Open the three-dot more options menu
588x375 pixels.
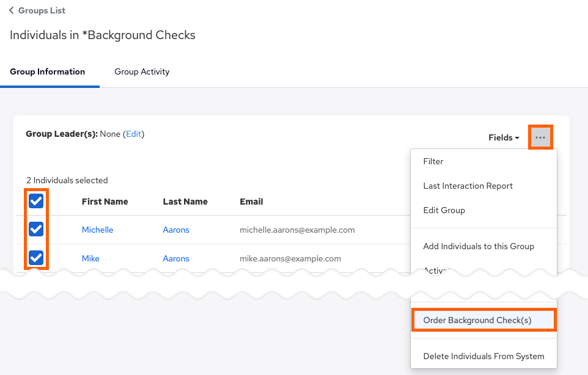click(x=540, y=137)
